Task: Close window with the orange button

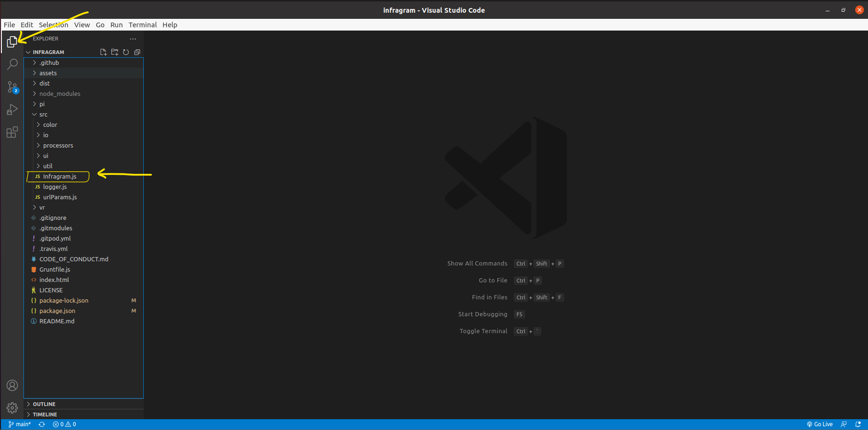Action: pos(860,10)
